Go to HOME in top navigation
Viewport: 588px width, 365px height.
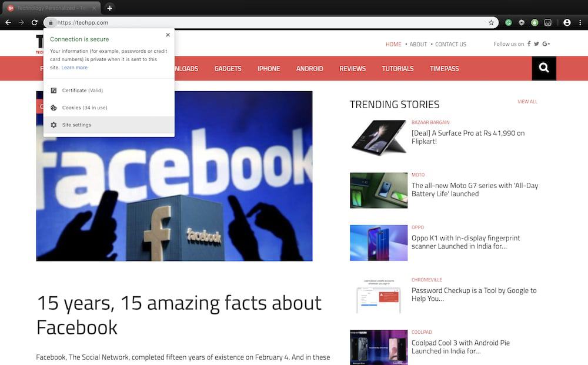click(393, 44)
